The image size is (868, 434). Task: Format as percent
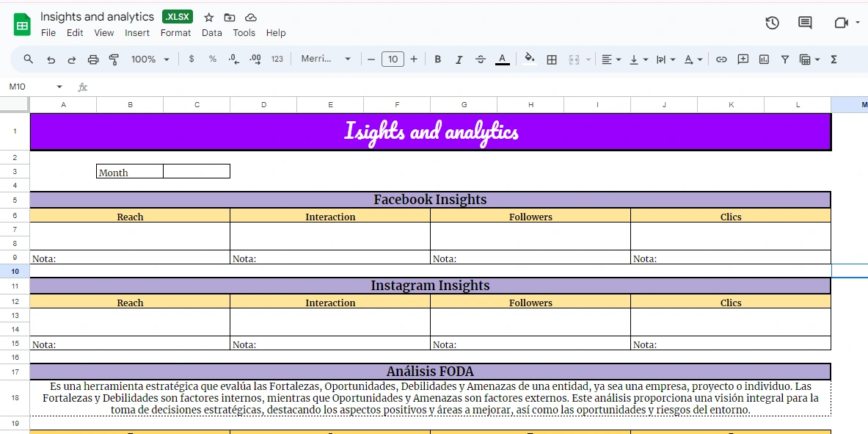coord(213,59)
